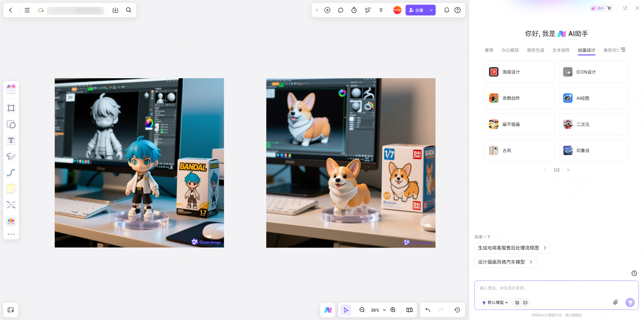Open the 38% zoom level dropdown
The height and width of the screenshot is (320, 644).
(x=378, y=310)
